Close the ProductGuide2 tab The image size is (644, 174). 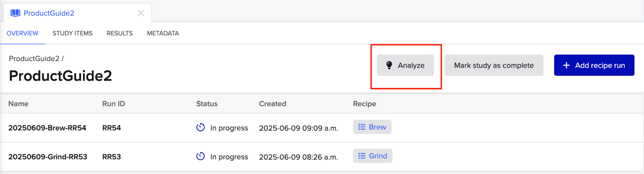tap(140, 13)
